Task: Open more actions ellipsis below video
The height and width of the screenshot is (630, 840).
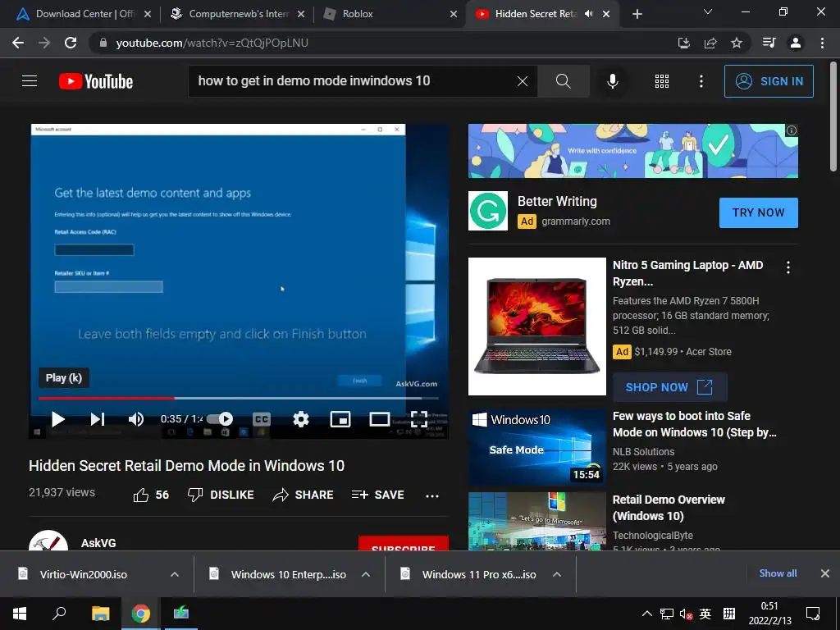Action: pyautogui.click(x=431, y=496)
